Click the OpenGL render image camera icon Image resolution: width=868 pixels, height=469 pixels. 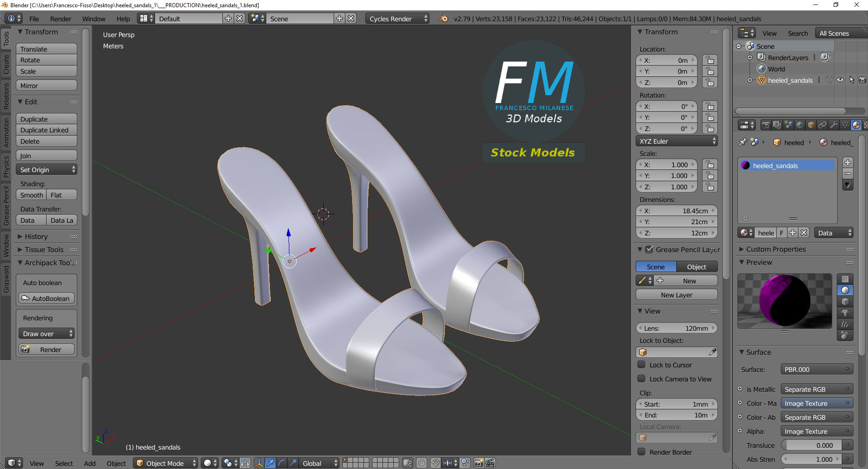pos(479,463)
